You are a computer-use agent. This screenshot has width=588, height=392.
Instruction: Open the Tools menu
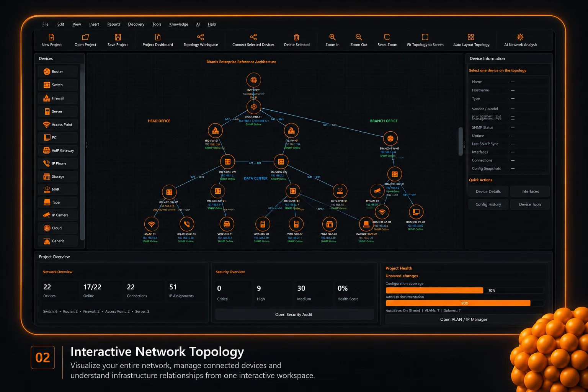point(157,24)
